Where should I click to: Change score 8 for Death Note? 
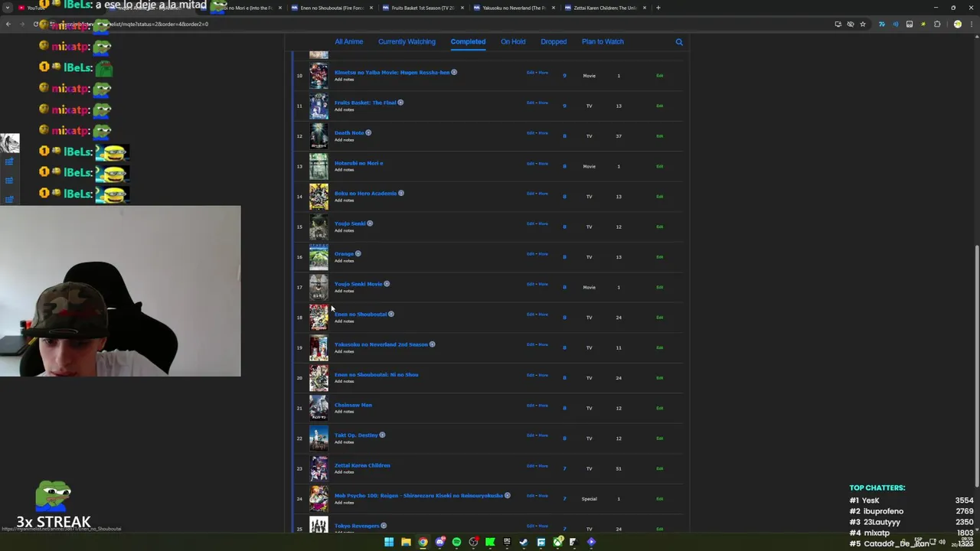pyautogui.click(x=564, y=136)
